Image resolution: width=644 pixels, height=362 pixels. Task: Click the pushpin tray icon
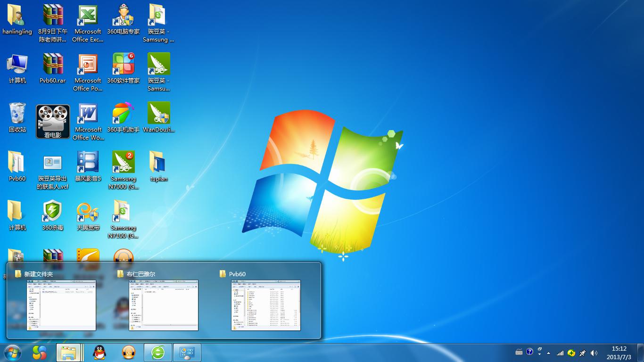point(583,353)
